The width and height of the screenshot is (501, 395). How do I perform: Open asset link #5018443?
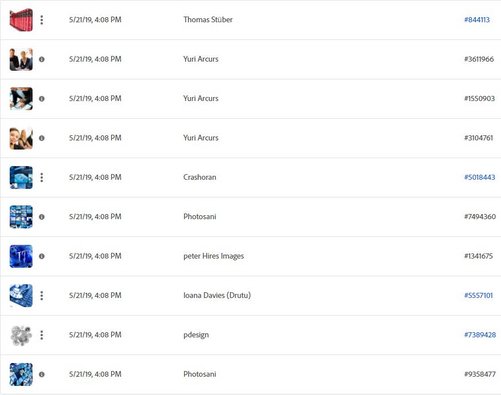tap(479, 177)
